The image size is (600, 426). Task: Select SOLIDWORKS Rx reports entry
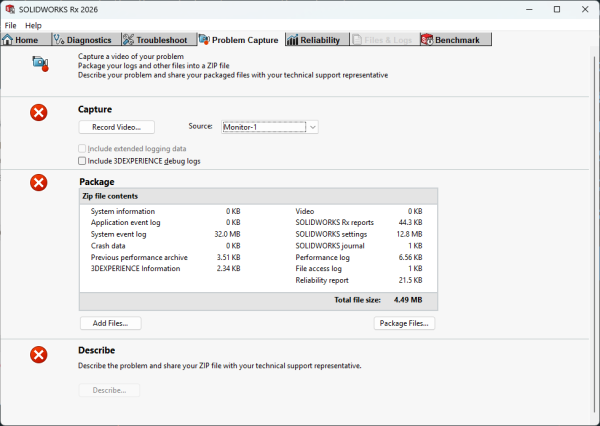coord(359,222)
